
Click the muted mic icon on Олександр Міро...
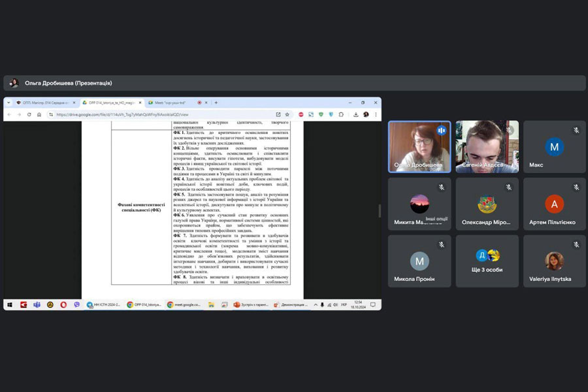coord(509,188)
